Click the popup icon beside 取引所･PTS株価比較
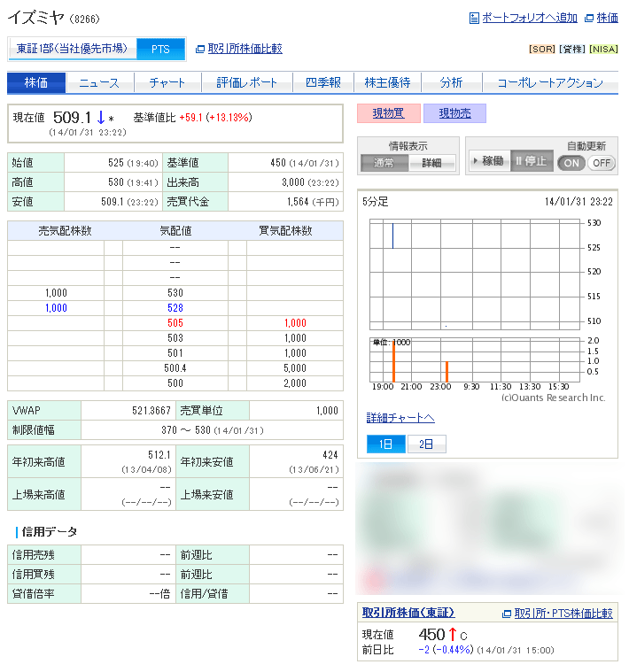This screenshot has height=672, width=629. click(x=507, y=614)
